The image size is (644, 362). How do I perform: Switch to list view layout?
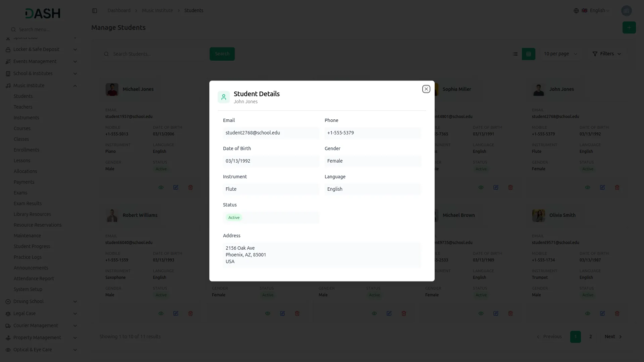tap(515, 54)
